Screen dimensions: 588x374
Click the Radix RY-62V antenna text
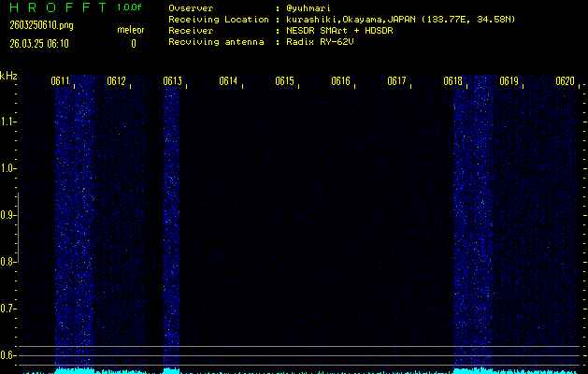(320, 42)
